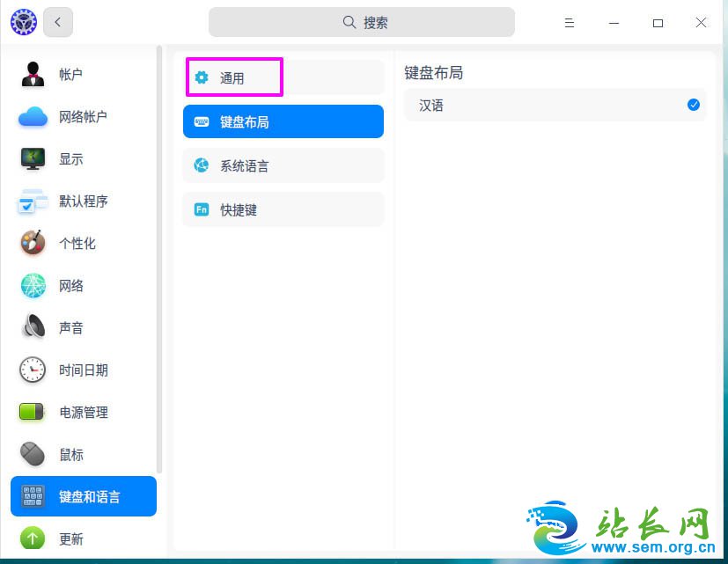Open the 快捷键 shortcuts tab
The image size is (728, 564).
click(x=283, y=210)
